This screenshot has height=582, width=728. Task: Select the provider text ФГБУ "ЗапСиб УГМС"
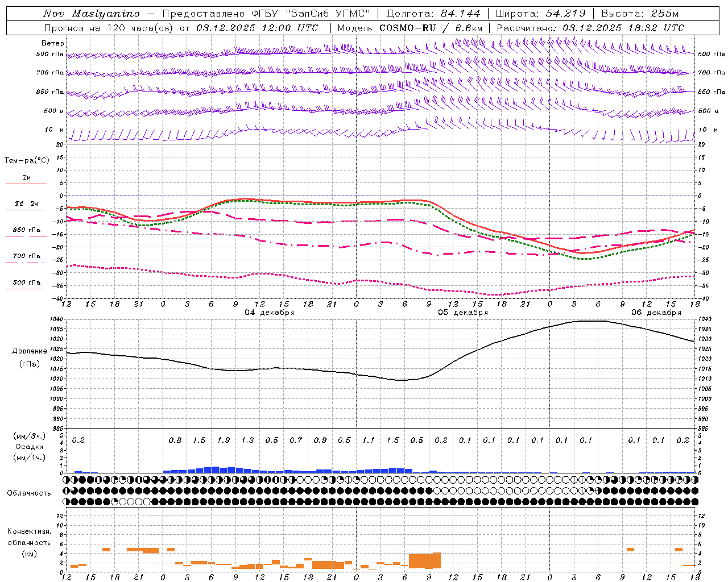[x=312, y=14]
